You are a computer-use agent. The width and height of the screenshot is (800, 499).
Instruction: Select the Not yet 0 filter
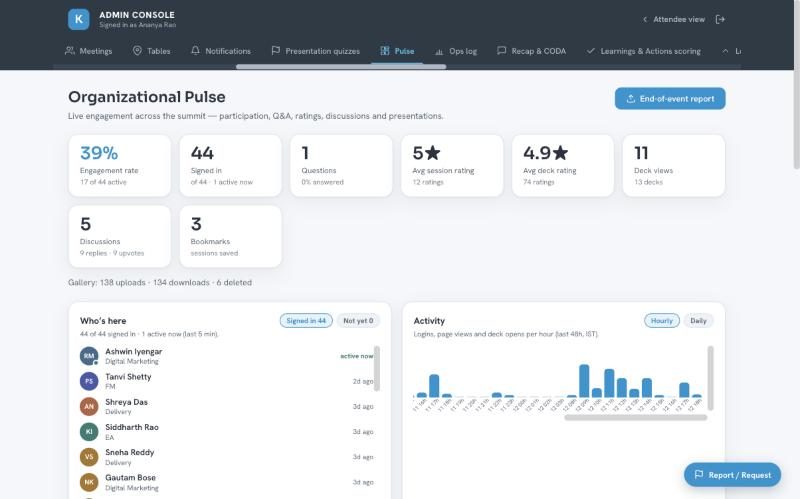click(358, 320)
